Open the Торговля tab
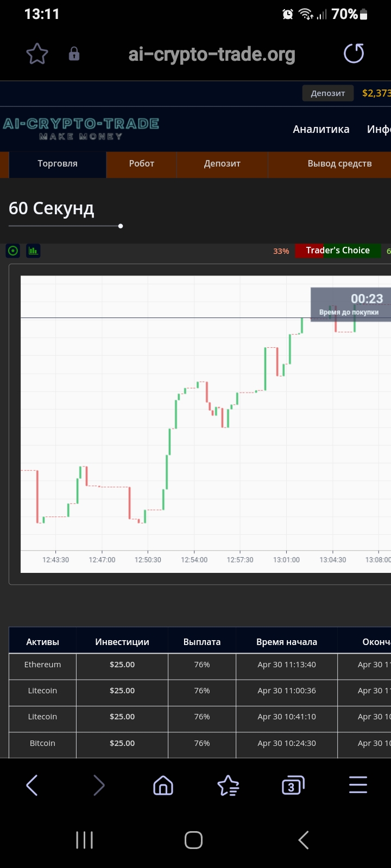This screenshot has height=868, width=391. coord(58,164)
